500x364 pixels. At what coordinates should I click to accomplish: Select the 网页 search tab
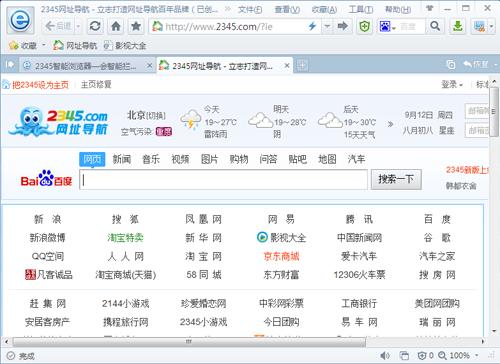(x=92, y=159)
